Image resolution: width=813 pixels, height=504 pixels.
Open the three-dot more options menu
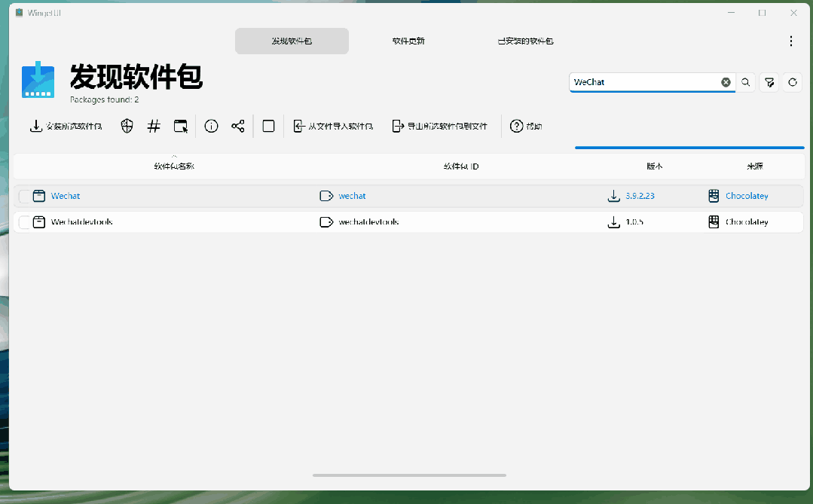click(x=790, y=41)
